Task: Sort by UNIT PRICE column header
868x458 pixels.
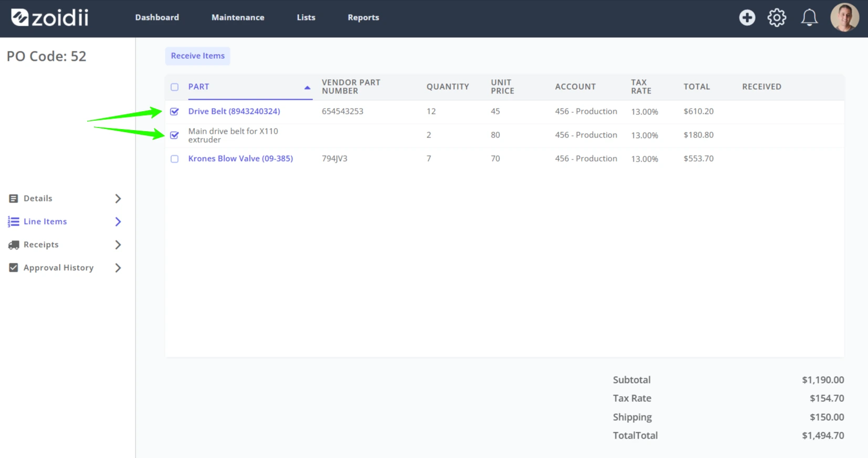Action: 503,87
